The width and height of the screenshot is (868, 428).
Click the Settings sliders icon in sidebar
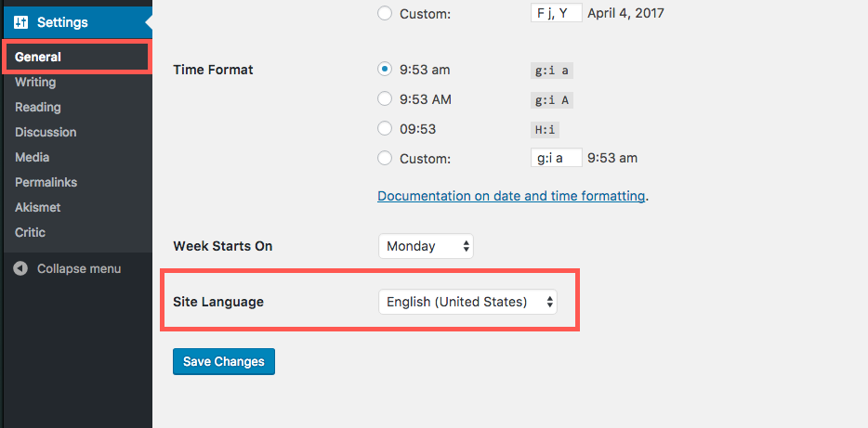click(21, 22)
